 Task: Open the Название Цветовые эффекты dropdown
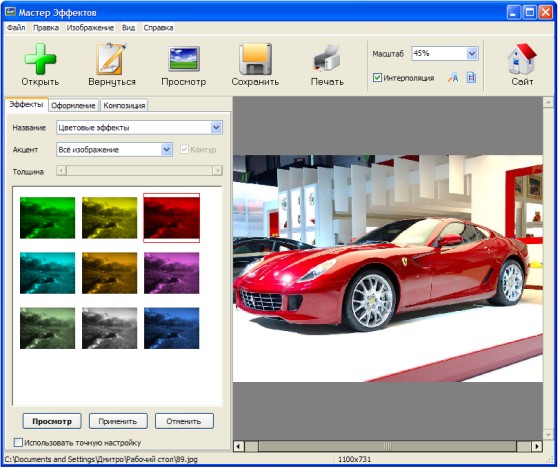[216, 127]
